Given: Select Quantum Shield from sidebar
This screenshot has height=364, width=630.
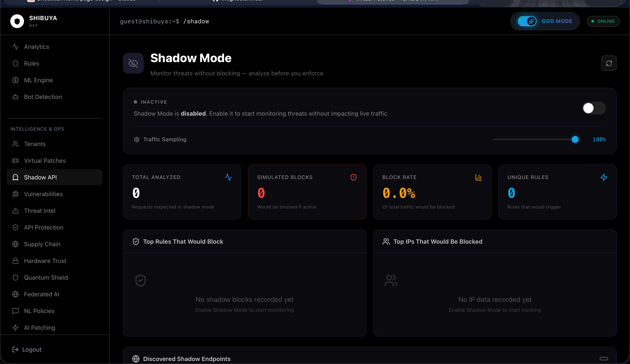Looking at the screenshot, I should click(46, 277).
